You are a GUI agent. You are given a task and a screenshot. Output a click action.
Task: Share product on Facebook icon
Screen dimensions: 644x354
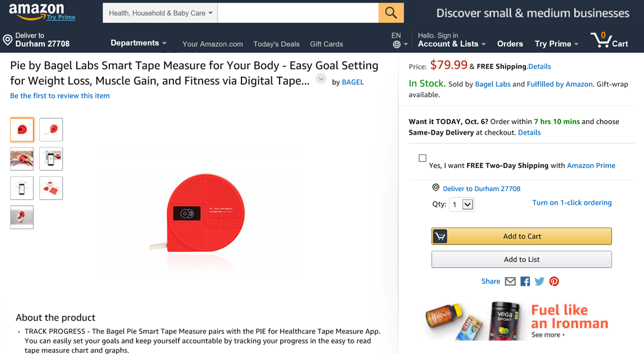tap(525, 281)
